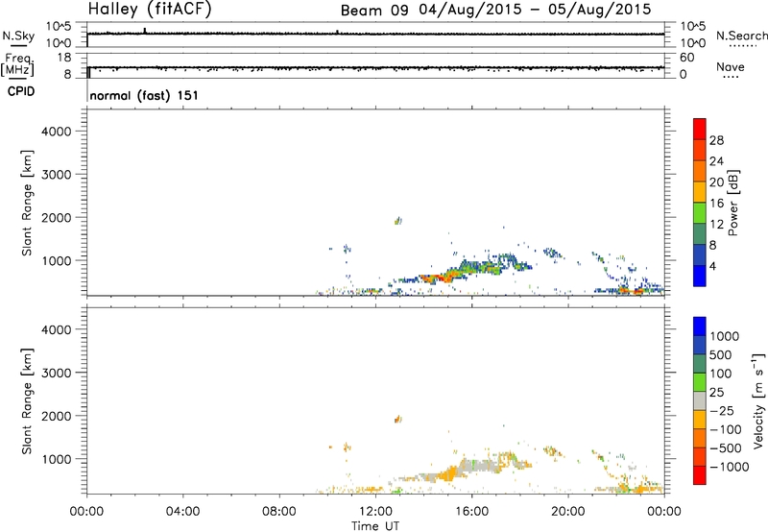Click the '4000' range tick in power panel
Viewport: 768px width, 532px height.
tap(57, 132)
